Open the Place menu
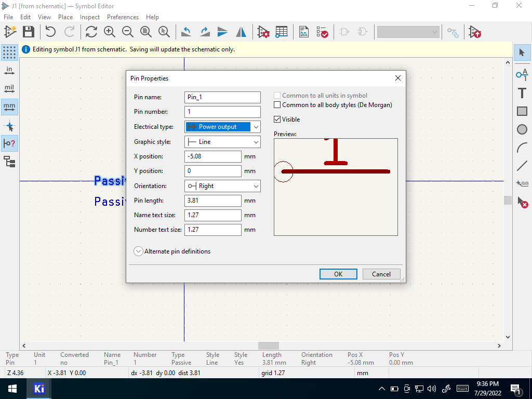 tap(65, 17)
